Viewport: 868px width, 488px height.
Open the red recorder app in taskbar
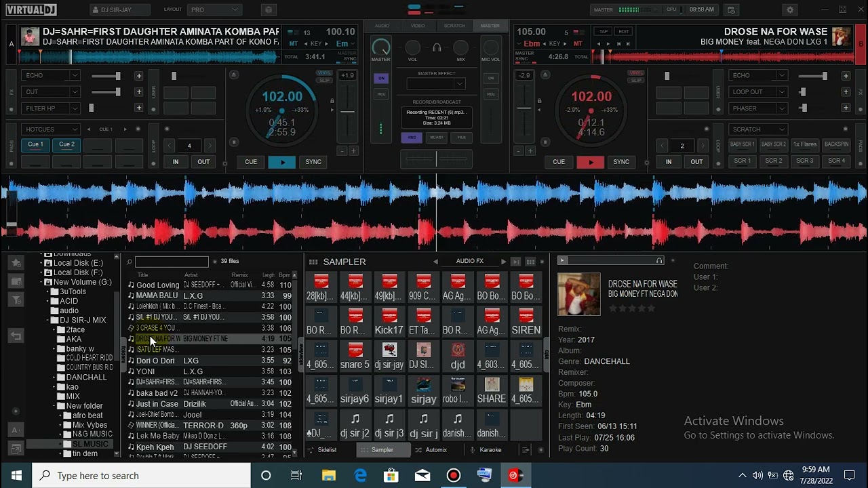click(x=453, y=476)
